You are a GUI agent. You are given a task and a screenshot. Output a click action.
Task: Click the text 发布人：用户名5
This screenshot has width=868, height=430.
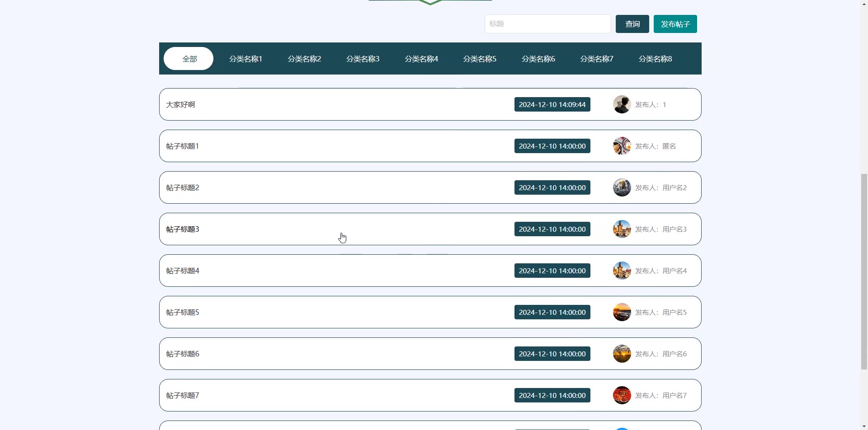pyautogui.click(x=661, y=312)
